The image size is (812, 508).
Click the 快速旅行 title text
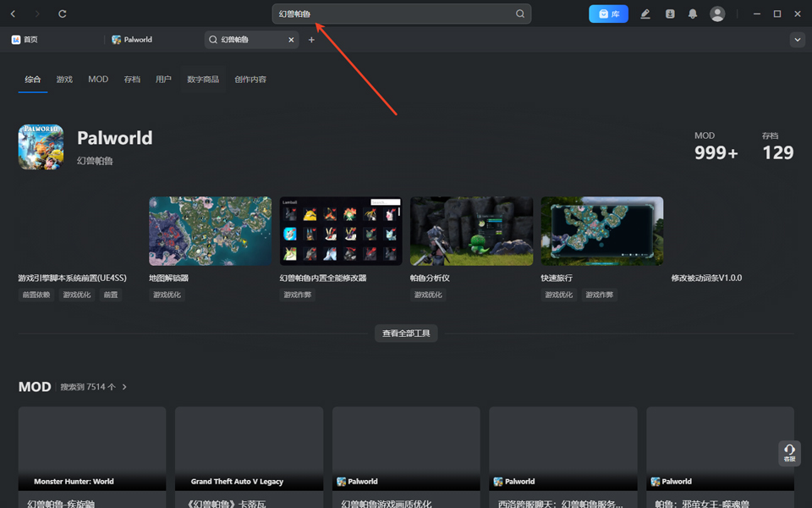[557, 278]
